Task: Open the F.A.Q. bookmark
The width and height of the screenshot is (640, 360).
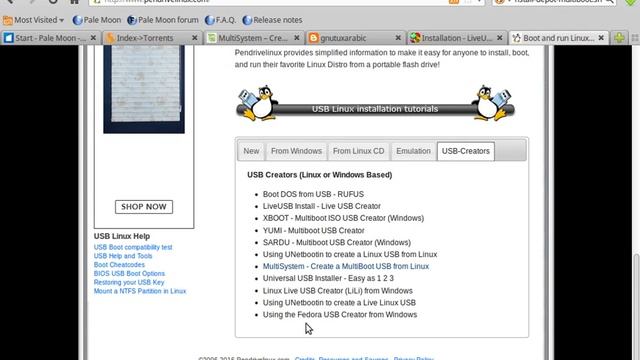Action: pyautogui.click(x=220, y=20)
